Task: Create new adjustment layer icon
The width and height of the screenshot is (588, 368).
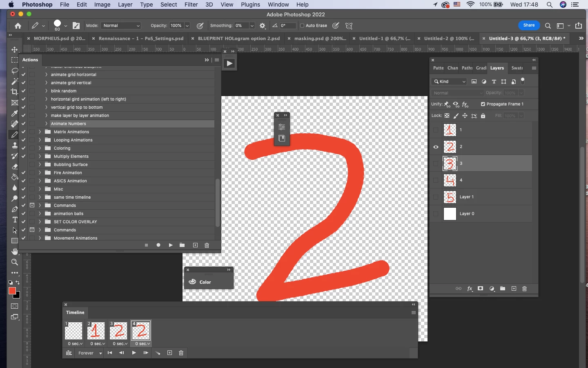Action: click(492, 289)
